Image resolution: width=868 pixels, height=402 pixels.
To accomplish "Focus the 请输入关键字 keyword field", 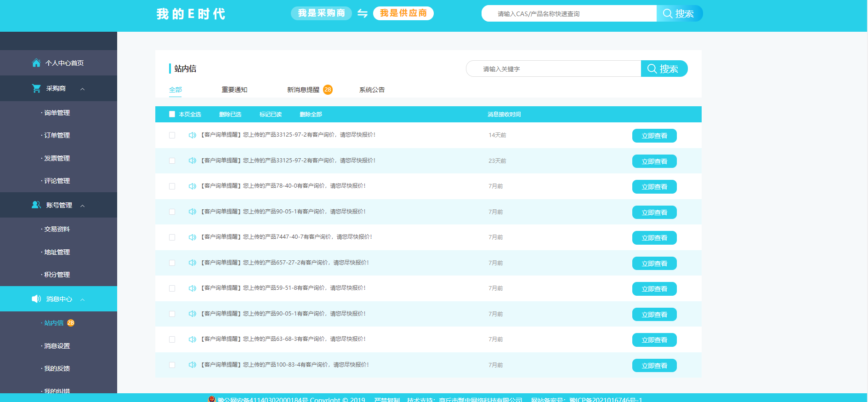I will pyautogui.click(x=553, y=69).
